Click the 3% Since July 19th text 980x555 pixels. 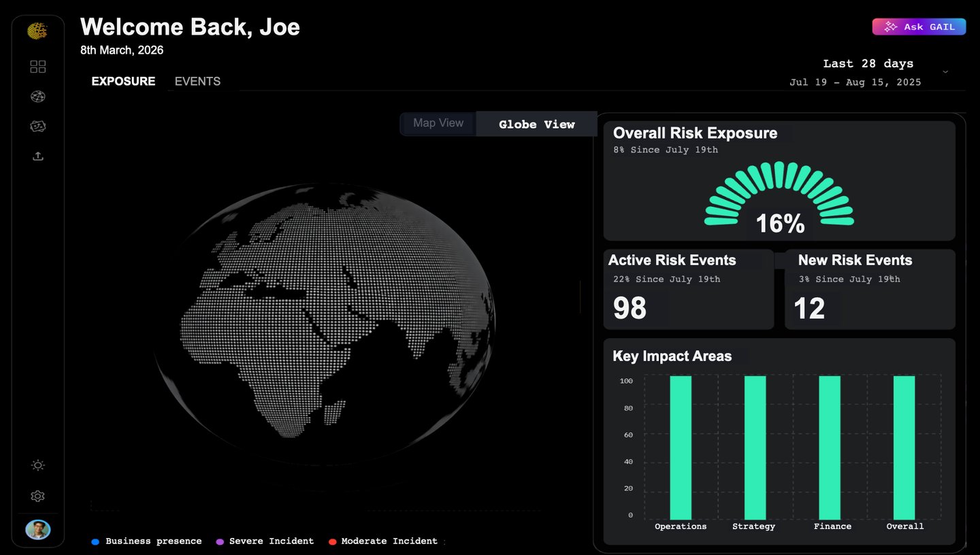coord(849,279)
